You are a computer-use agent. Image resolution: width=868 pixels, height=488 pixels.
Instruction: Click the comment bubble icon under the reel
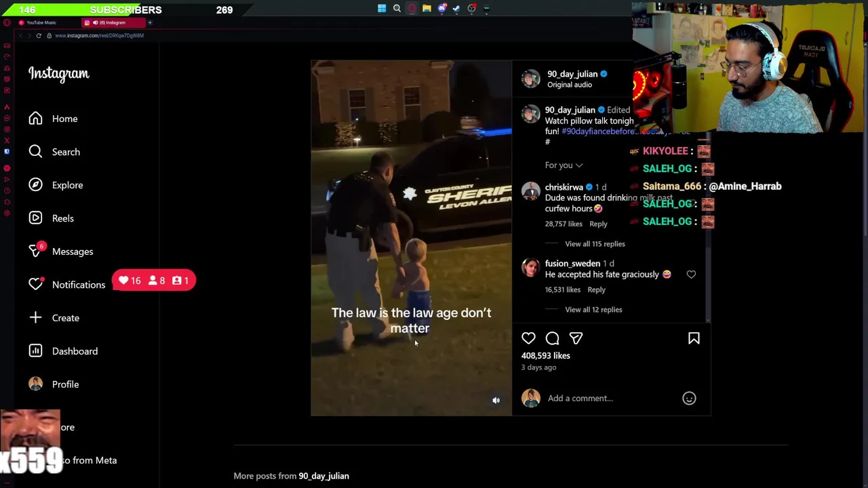click(x=552, y=338)
